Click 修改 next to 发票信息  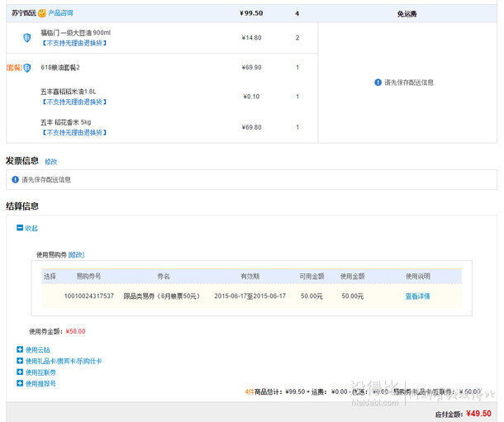coord(50,162)
